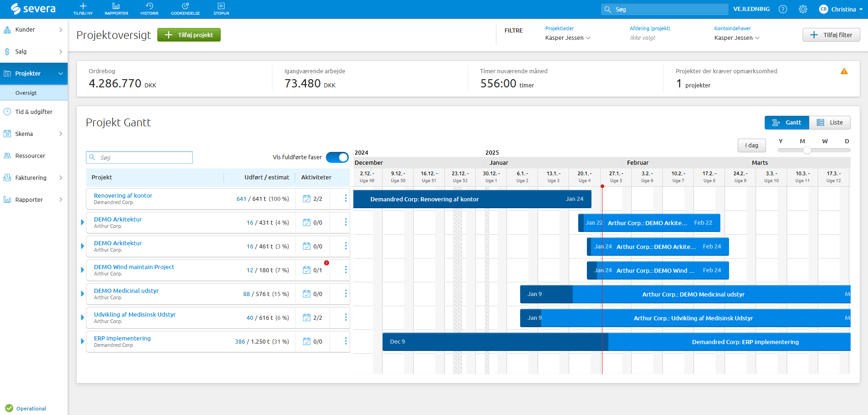Open the Projektleder filter dropdown
Image resolution: width=868 pixels, height=415 pixels.
pos(568,38)
